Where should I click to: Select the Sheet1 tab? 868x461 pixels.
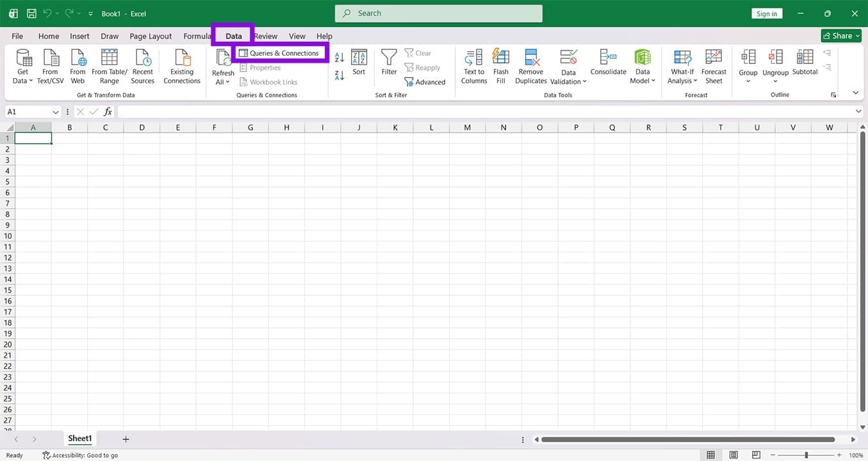(x=80, y=439)
